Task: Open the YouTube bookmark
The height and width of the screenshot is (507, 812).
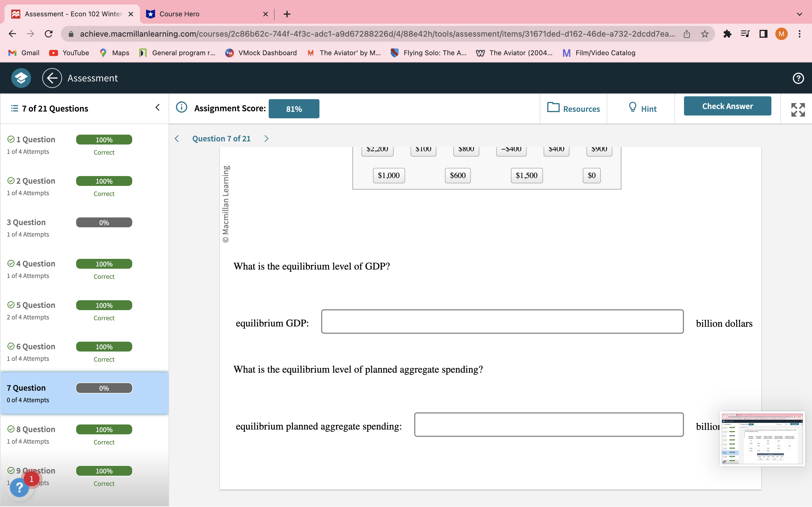Action: pyautogui.click(x=69, y=53)
